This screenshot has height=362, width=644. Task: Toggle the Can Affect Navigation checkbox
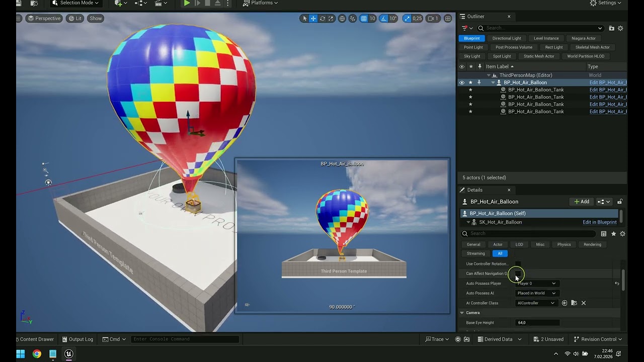click(518, 274)
